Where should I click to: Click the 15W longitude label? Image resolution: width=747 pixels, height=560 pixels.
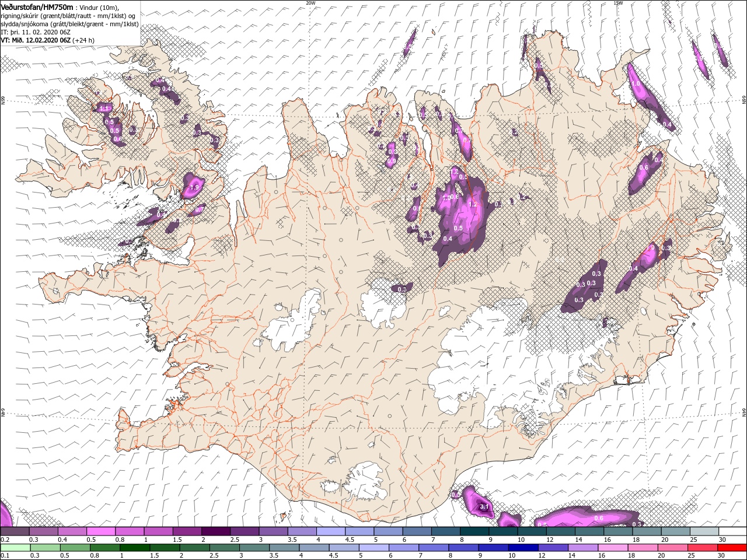pos(618,2)
